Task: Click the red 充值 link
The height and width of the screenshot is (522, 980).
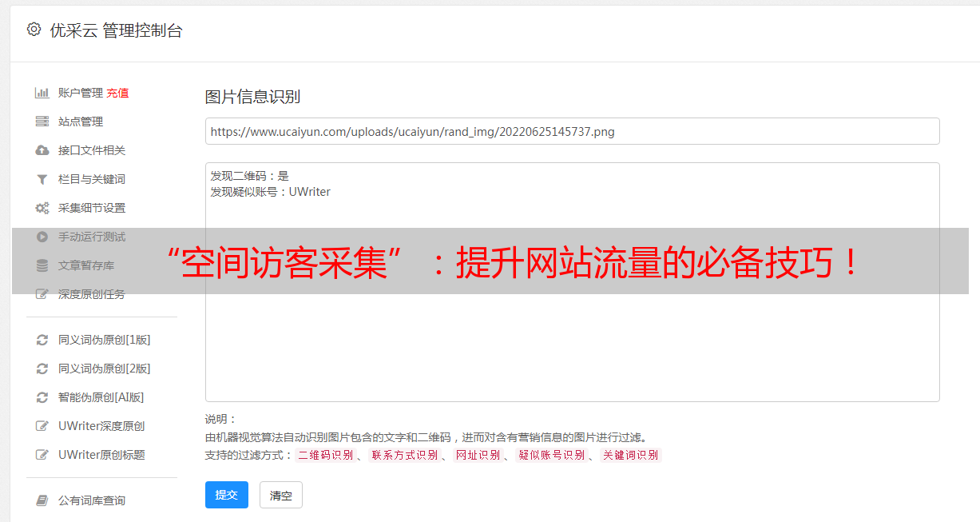Action: click(x=117, y=93)
